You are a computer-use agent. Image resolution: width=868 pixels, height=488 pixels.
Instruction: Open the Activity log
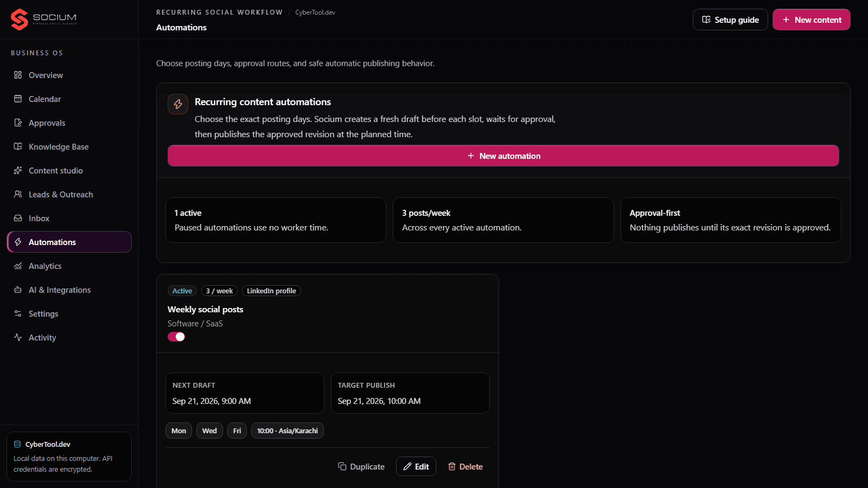[x=69, y=337]
